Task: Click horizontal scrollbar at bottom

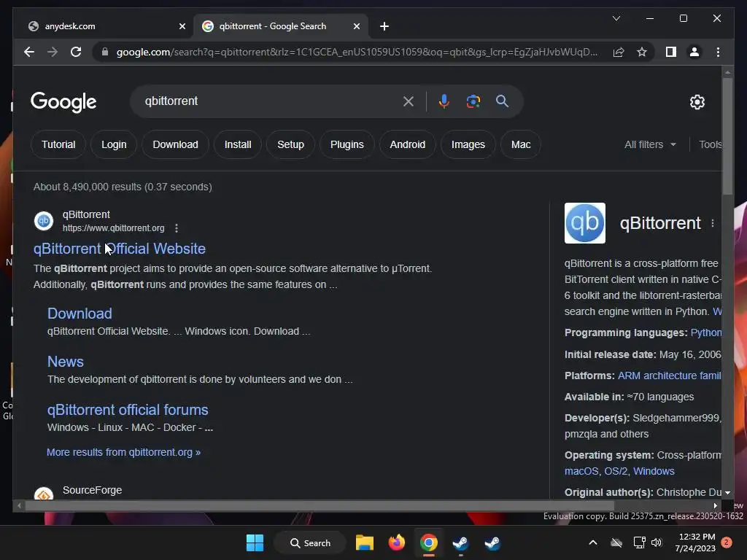Action: point(320,505)
